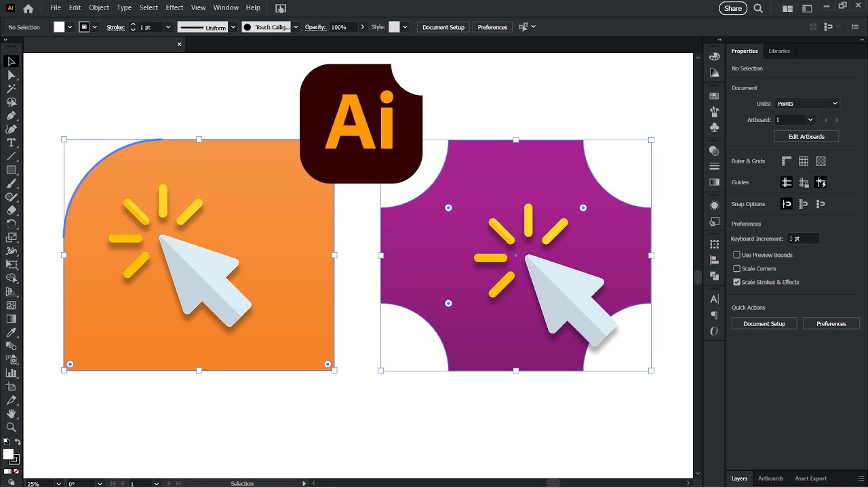Viewport: 868px width, 488px height.
Task: Select the Eyedropper tool
Action: 12,333
